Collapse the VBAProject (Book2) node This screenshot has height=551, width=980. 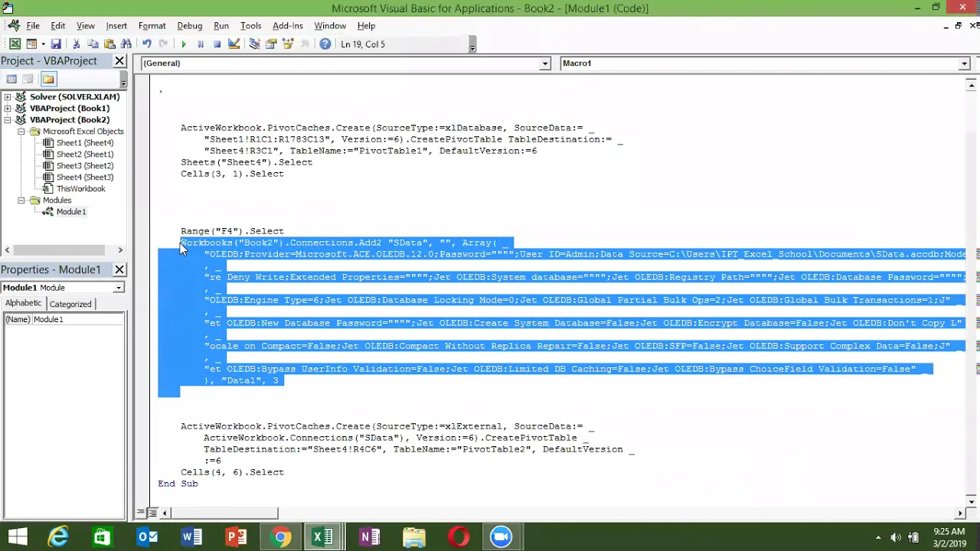pos(8,120)
